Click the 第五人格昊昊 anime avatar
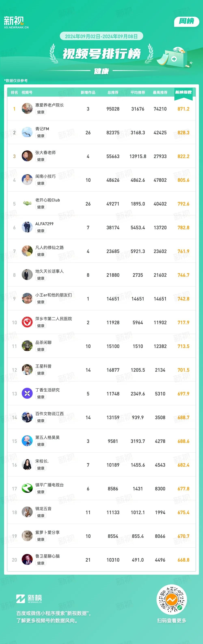The height and width of the screenshot is (644, 203). 27,441
